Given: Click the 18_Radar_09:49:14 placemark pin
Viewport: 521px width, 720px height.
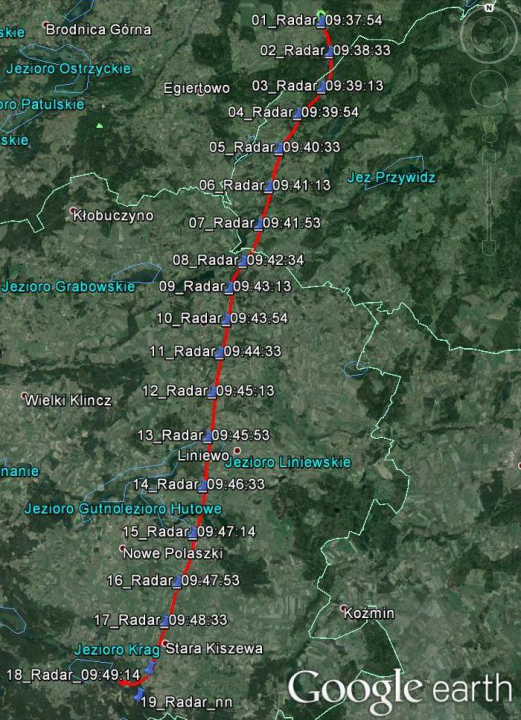Looking at the screenshot, I should pyautogui.click(x=151, y=666).
